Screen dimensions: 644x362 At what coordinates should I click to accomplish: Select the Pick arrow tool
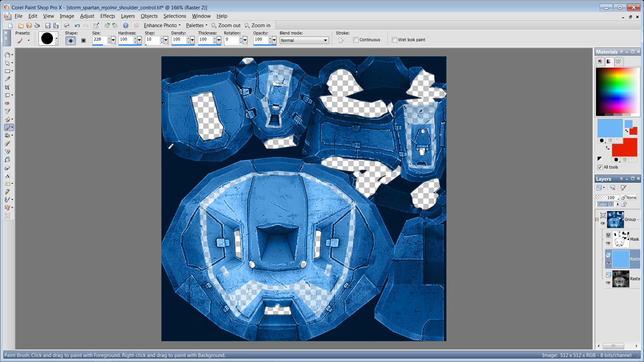tap(7, 63)
